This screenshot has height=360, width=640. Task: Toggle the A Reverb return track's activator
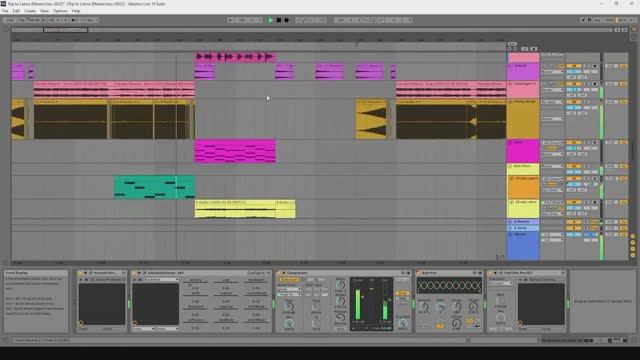click(573, 222)
